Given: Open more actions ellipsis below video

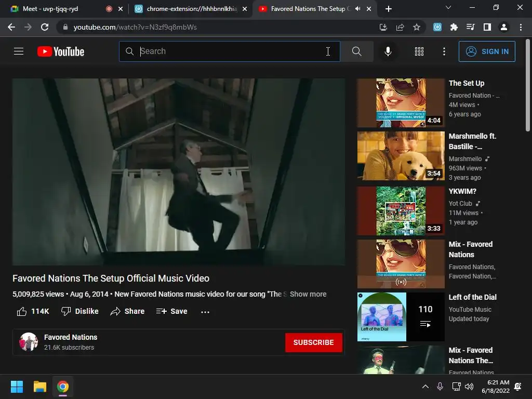Looking at the screenshot, I should click(205, 312).
